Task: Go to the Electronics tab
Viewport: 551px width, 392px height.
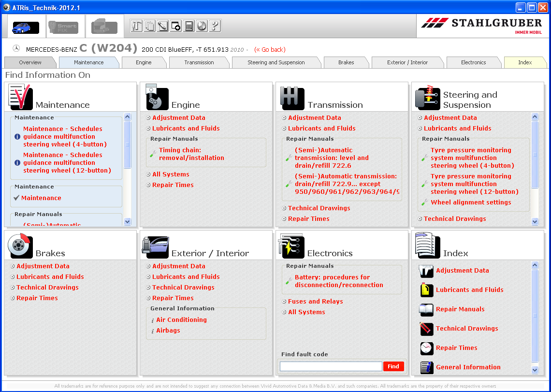Action: pos(473,62)
